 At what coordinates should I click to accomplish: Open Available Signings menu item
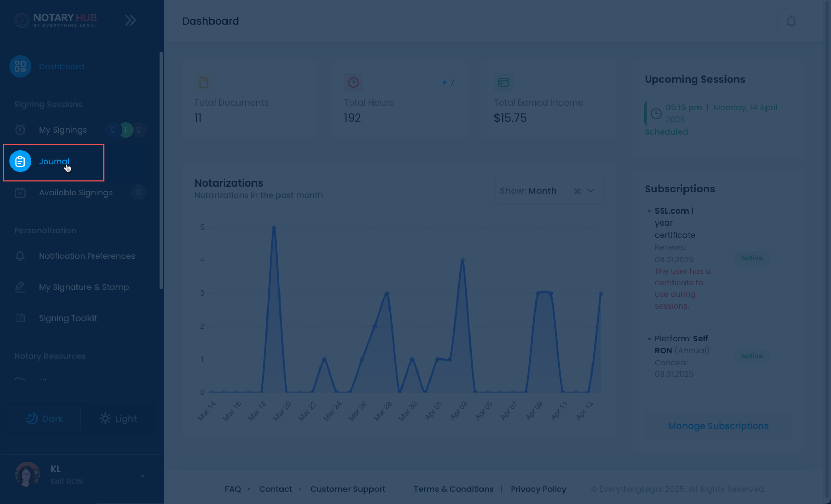(x=76, y=193)
